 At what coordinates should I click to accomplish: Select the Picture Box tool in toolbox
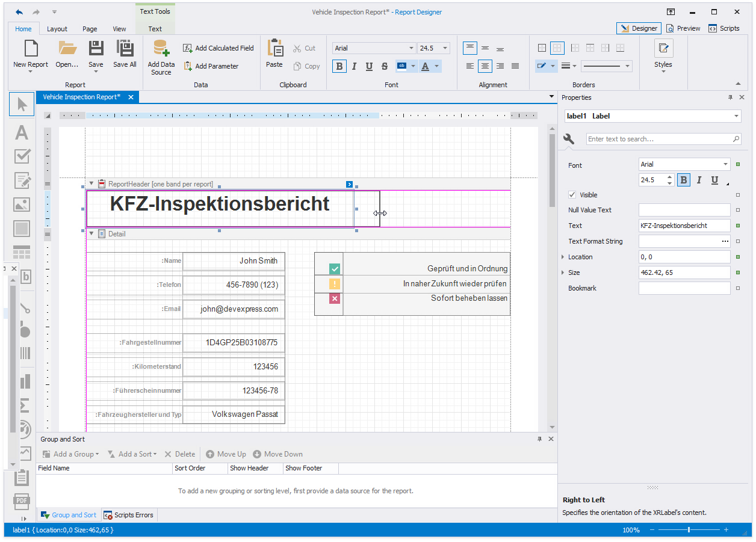[x=22, y=205]
